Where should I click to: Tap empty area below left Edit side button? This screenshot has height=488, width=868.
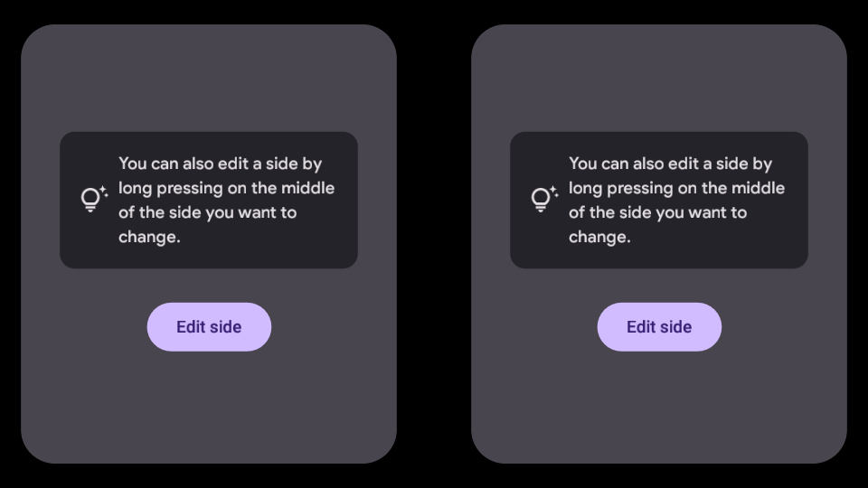[x=209, y=407]
